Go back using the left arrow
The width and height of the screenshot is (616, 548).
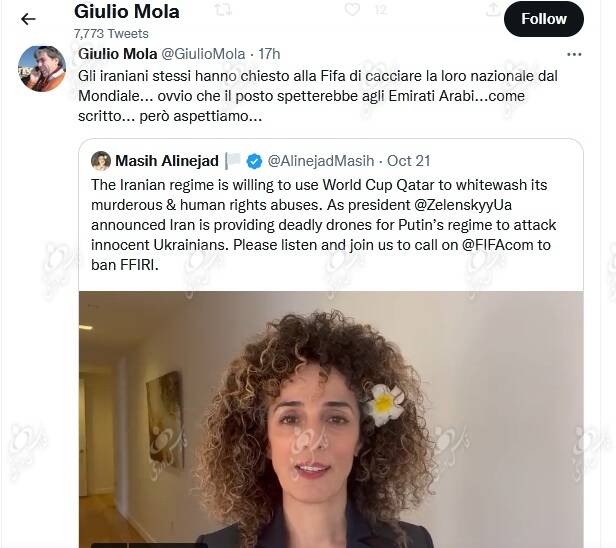pos(28,19)
